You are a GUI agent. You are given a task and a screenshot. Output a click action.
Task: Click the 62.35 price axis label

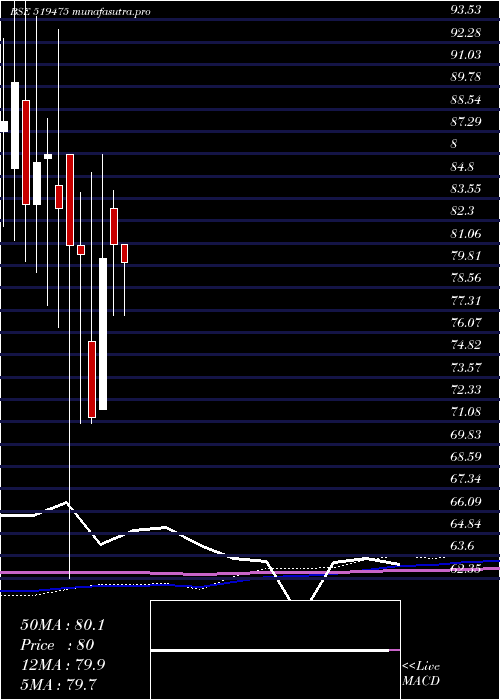pos(466,568)
